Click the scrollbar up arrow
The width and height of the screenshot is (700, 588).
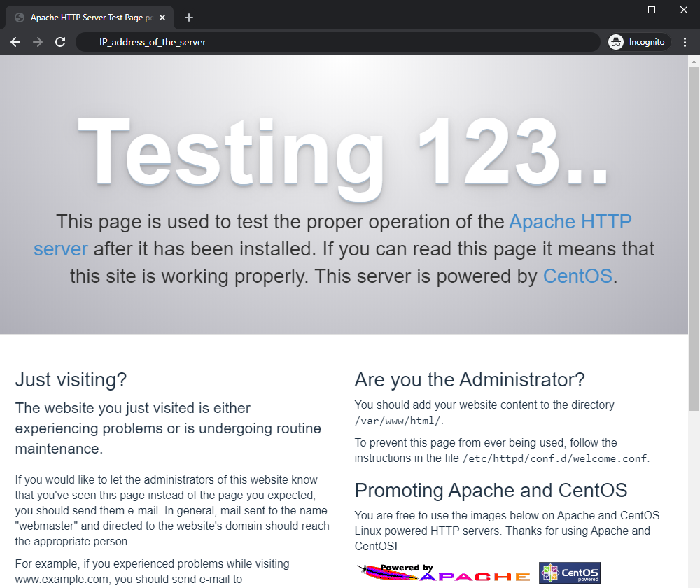[694, 61]
